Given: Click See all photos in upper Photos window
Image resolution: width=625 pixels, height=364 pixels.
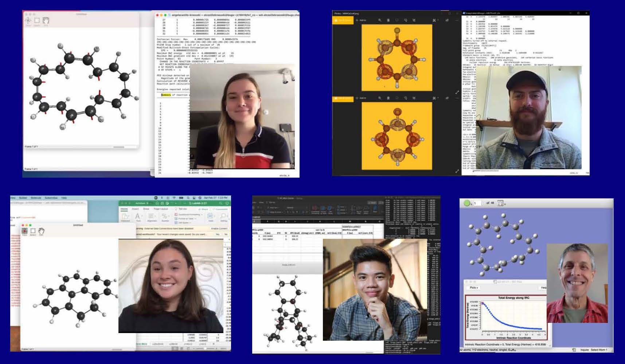Looking at the screenshot, I should click(x=343, y=20).
